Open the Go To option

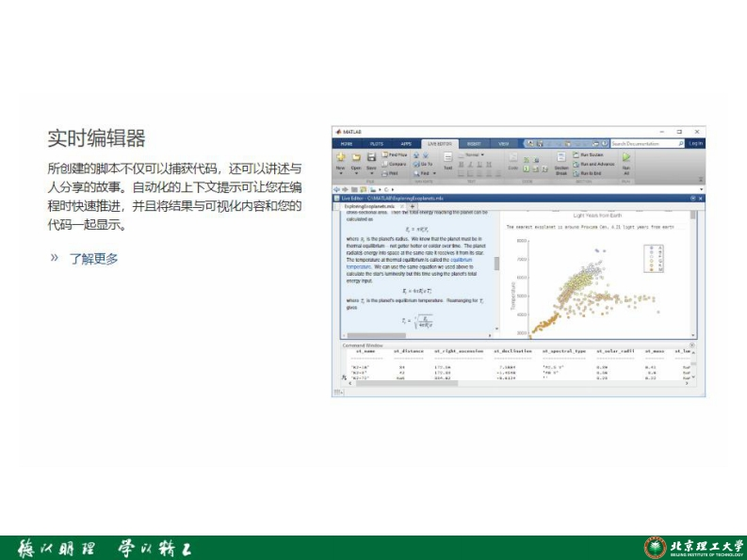click(x=424, y=164)
